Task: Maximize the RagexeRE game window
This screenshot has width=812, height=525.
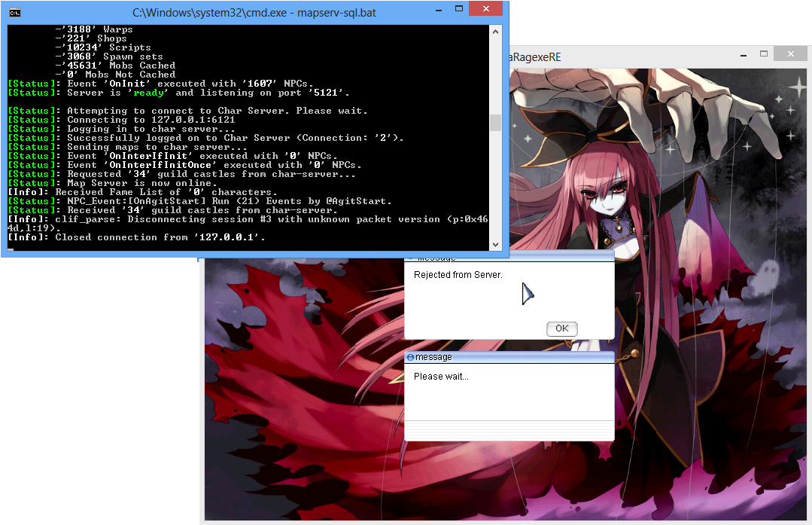Action: (763, 54)
